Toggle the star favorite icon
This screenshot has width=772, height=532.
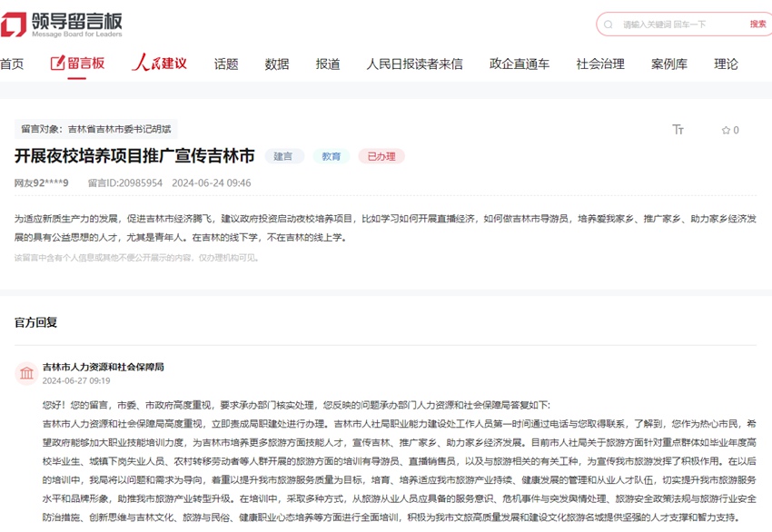tap(725, 130)
